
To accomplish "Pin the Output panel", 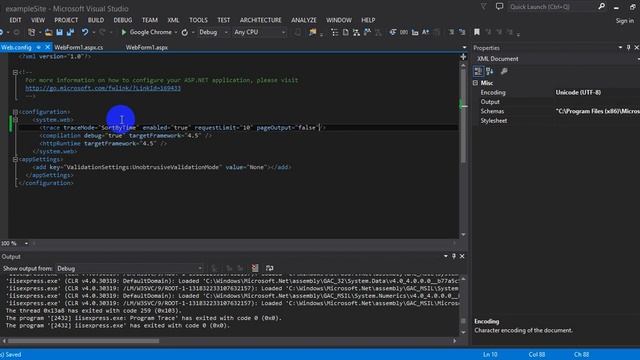I will click(453, 256).
